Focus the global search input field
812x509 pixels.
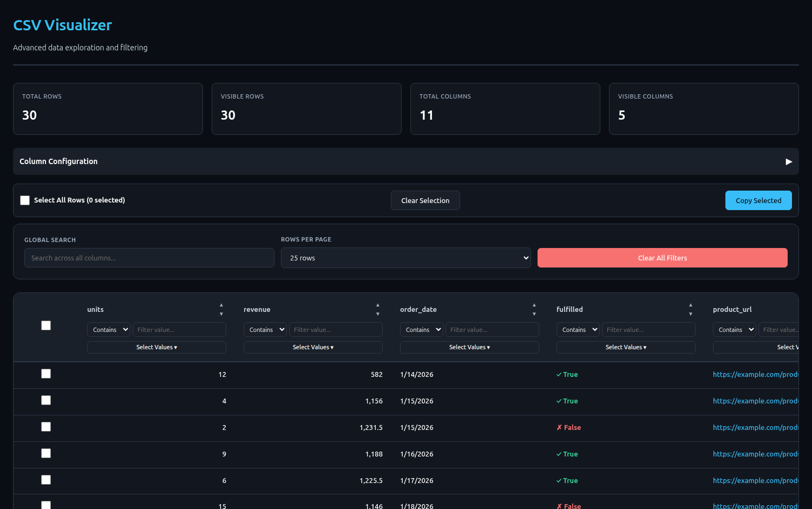(149, 258)
